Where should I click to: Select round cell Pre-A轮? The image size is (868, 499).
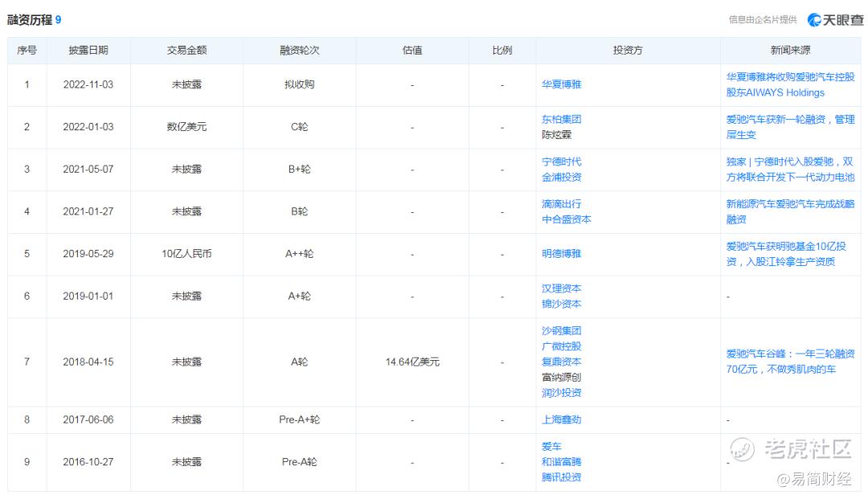coord(300,462)
